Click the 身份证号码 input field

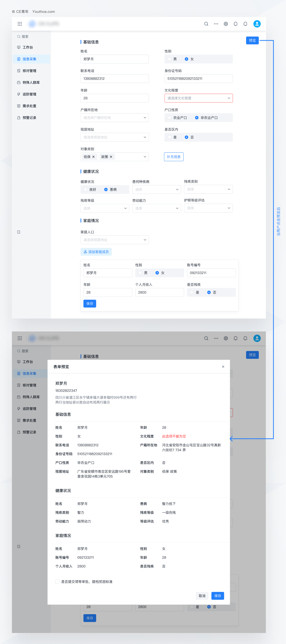tap(199, 79)
